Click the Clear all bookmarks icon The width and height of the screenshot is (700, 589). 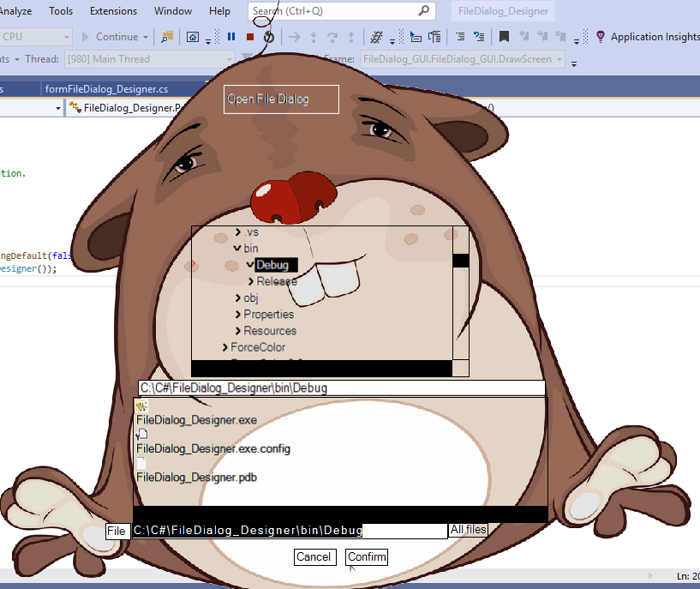[x=560, y=37]
